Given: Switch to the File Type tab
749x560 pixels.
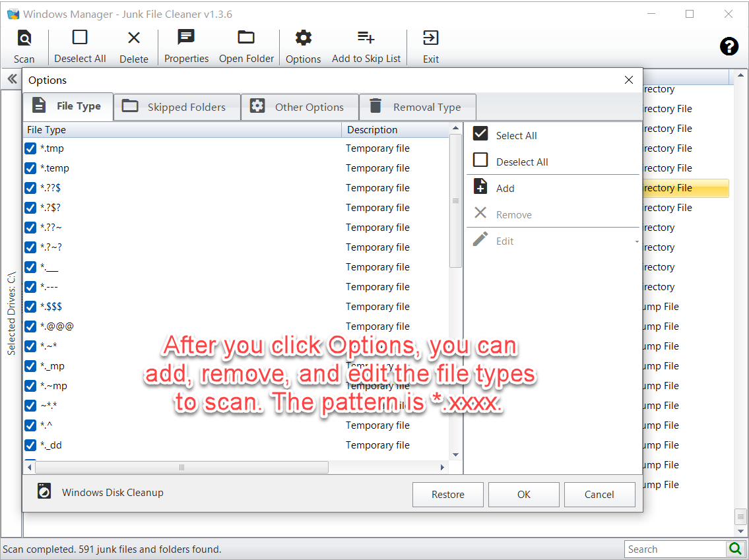Looking at the screenshot, I should [x=68, y=106].
